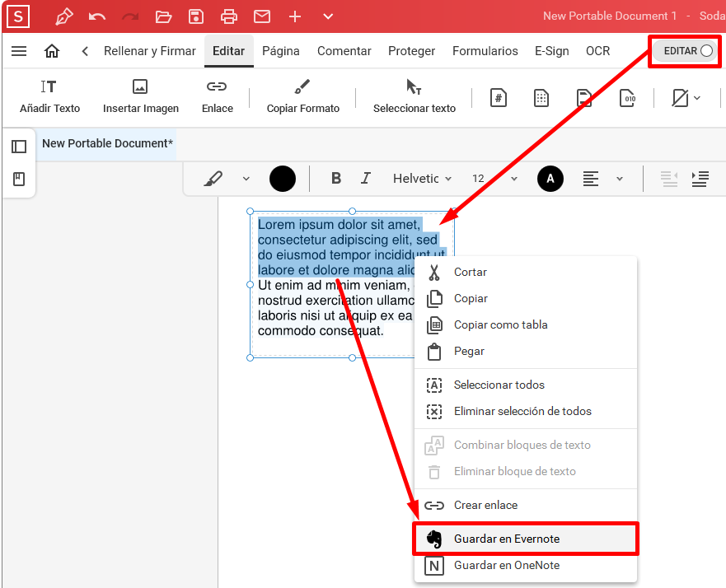
Task: Click the dotted page icon in ribbon
Action: 541,98
